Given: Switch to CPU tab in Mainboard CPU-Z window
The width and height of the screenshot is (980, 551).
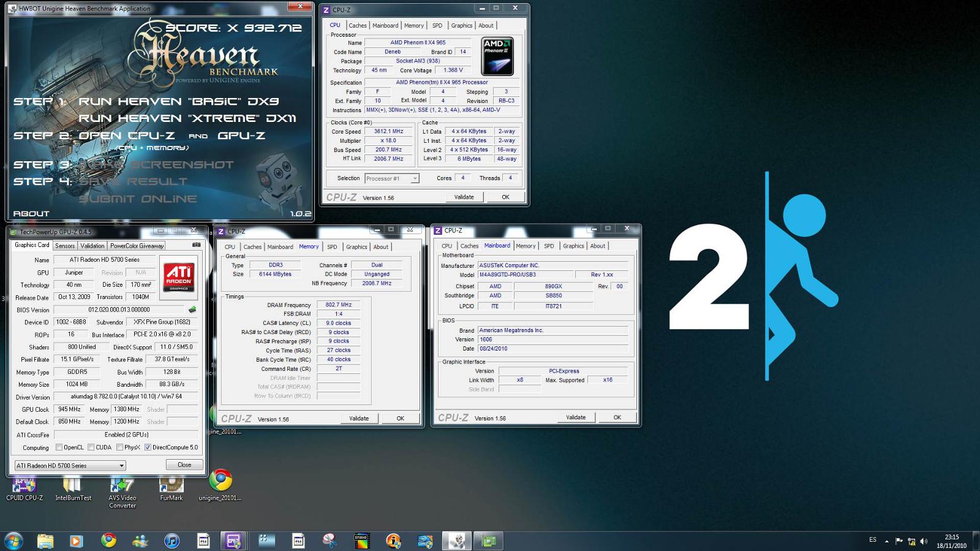Looking at the screenshot, I should 447,246.
